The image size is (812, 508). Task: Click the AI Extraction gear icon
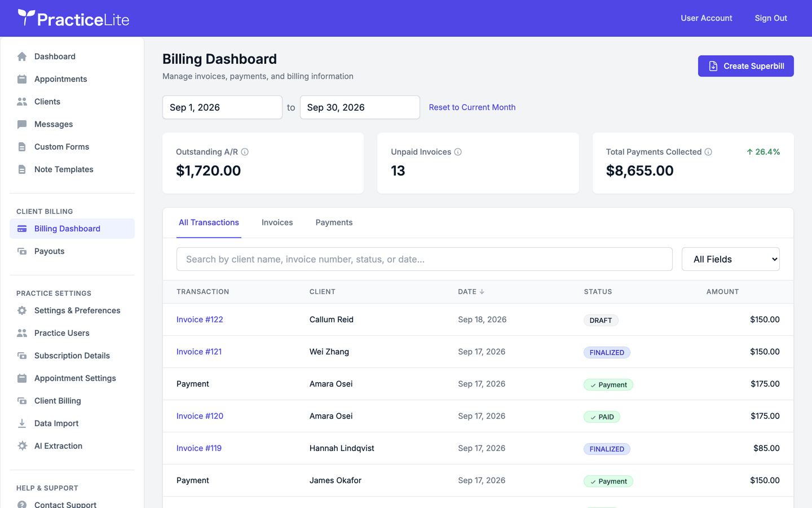(x=22, y=446)
